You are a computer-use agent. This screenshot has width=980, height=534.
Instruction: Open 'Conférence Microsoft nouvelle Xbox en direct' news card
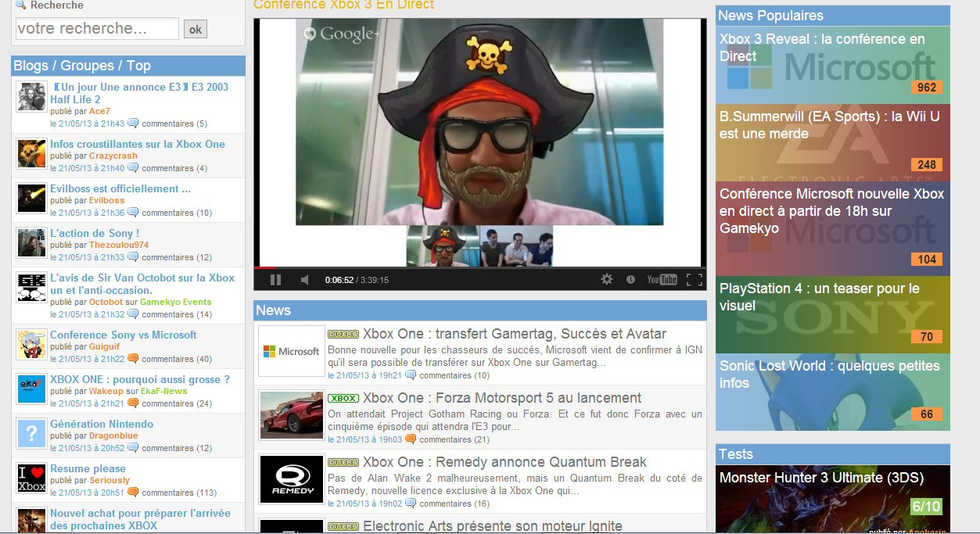click(x=832, y=228)
